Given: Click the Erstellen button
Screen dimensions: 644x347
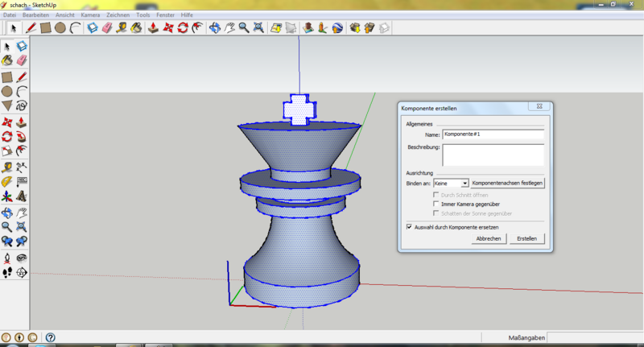Looking at the screenshot, I should 527,239.
